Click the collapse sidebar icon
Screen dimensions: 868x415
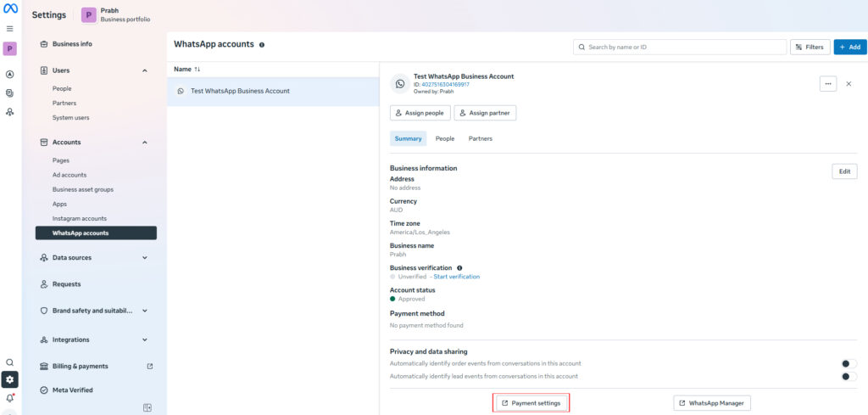pyautogui.click(x=147, y=408)
